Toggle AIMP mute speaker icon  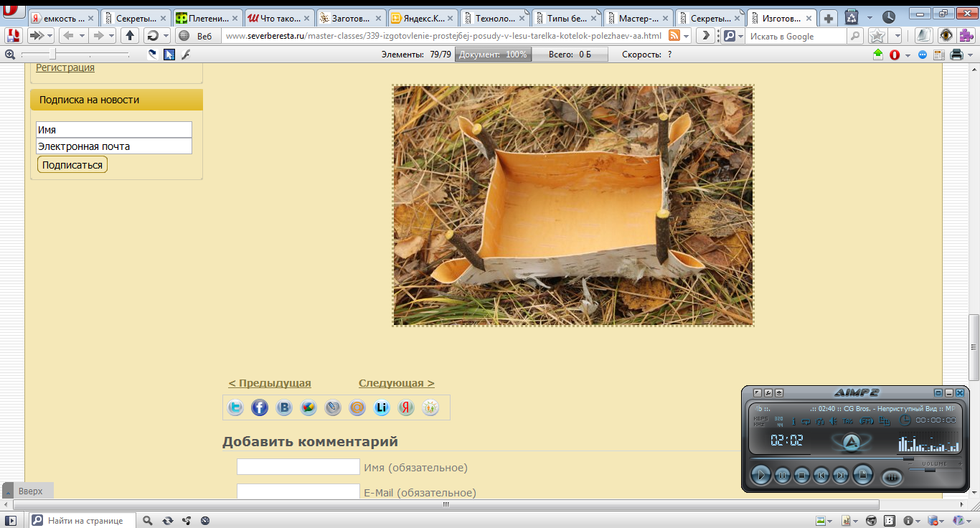[x=833, y=421]
